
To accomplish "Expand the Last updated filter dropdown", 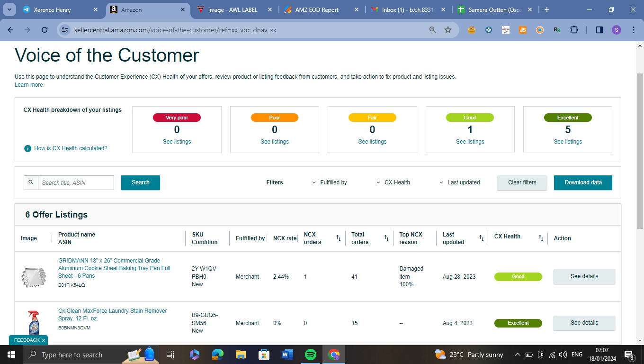I will tap(459, 182).
